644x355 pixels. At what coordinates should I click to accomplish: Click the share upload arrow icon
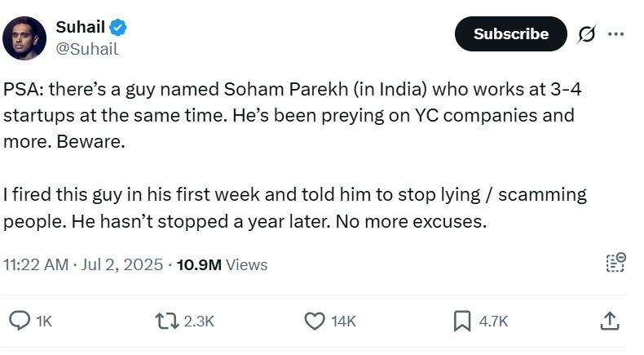tap(609, 322)
